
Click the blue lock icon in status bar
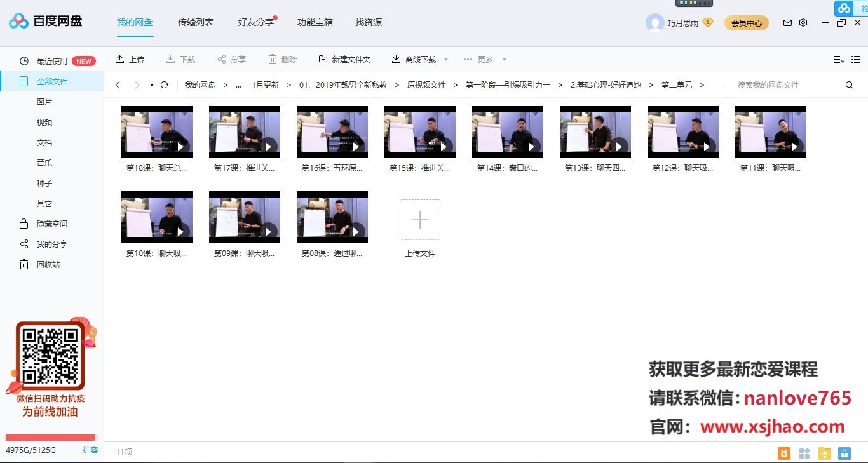pyautogui.click(x=844, y=453)
